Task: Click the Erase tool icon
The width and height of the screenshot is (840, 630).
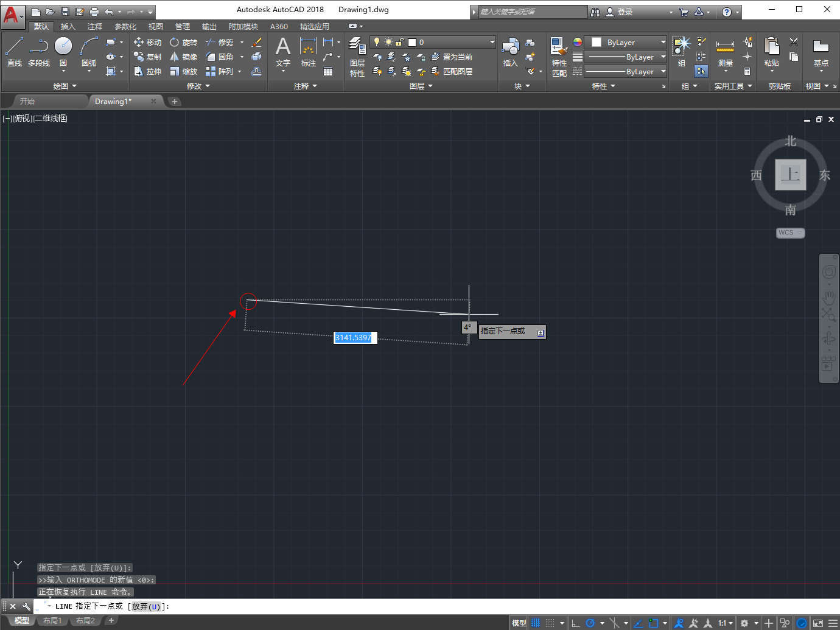Action: coord(257,42)
